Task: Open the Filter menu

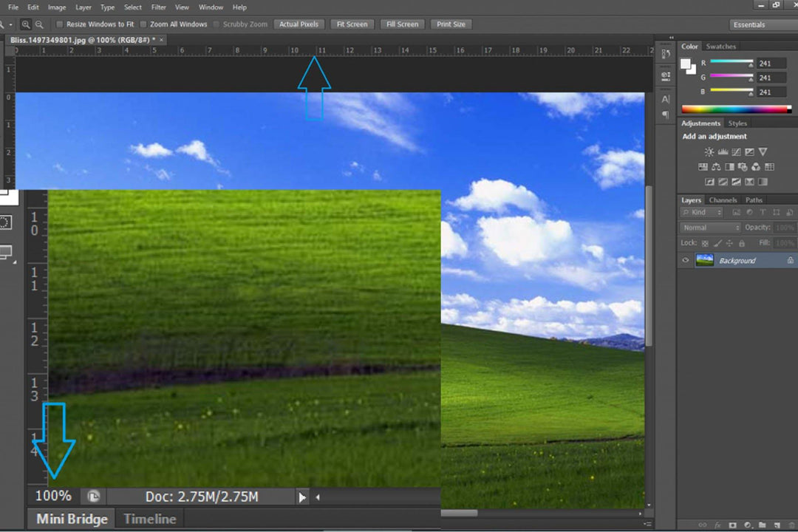Action: click(159, 7)
